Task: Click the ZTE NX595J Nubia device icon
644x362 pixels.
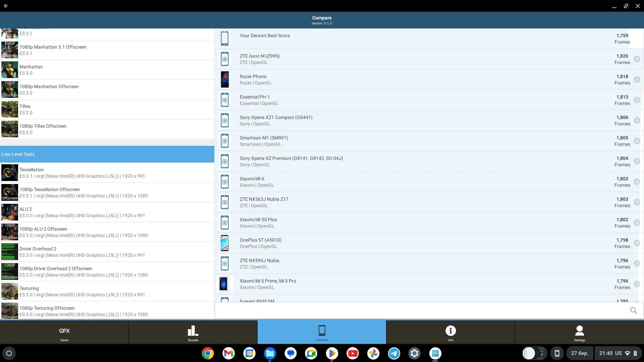Action: point(225,263)
